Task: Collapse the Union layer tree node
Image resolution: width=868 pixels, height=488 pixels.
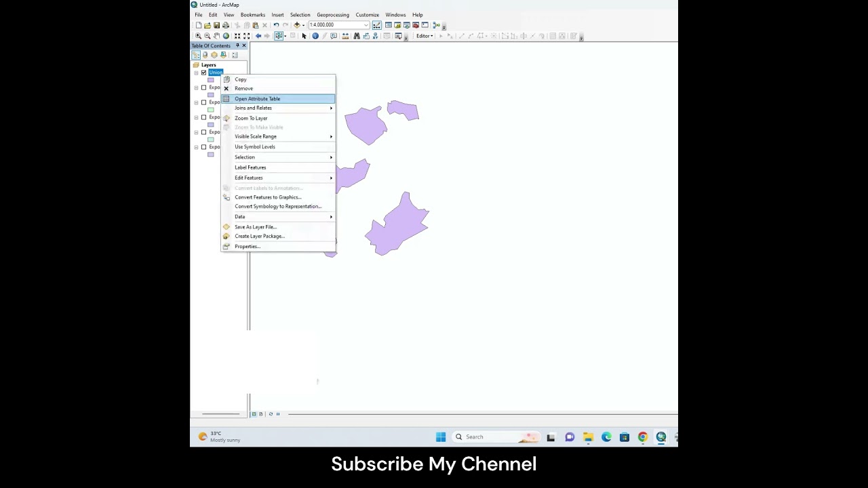Action: (x=196, y=73)
